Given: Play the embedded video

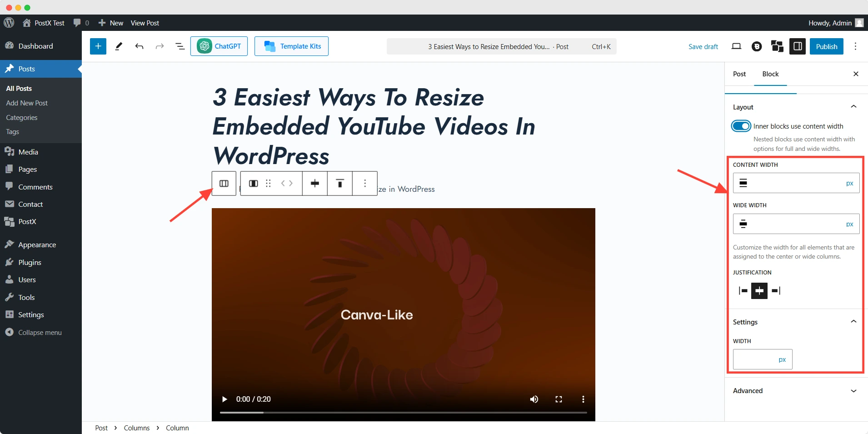Looking at the screenshot, I should point(224,399).
